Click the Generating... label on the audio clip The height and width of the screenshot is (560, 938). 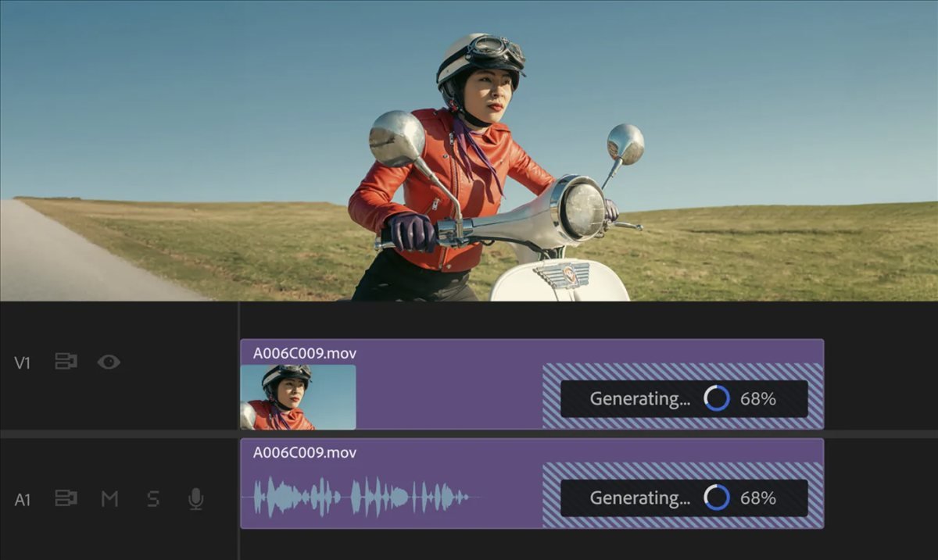(639, 498)
